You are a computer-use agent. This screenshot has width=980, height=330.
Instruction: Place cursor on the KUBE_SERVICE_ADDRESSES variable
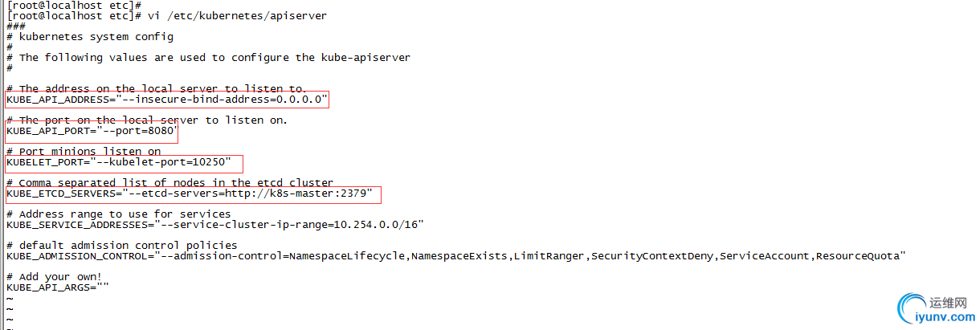pyautogui.click(x=76, y=225)
